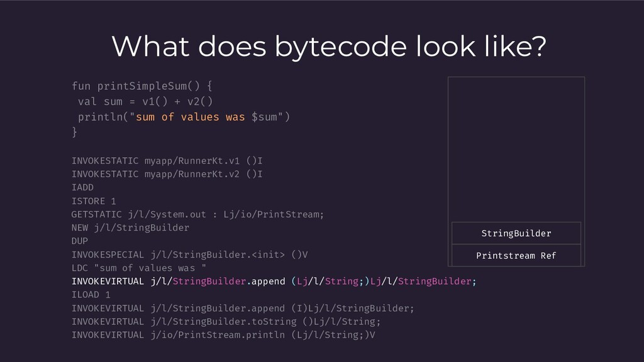Viewport: 644px width, 362px height.
Task: Select the INVOKESTATIC myapp/RunnerKt.v2 line
Action: tap(167, 174)
